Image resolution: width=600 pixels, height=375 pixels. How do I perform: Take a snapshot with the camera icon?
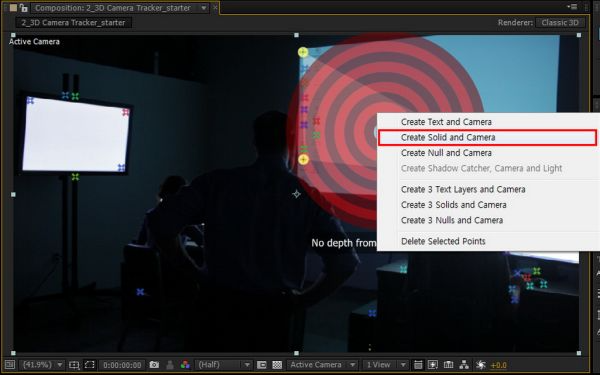154,365
